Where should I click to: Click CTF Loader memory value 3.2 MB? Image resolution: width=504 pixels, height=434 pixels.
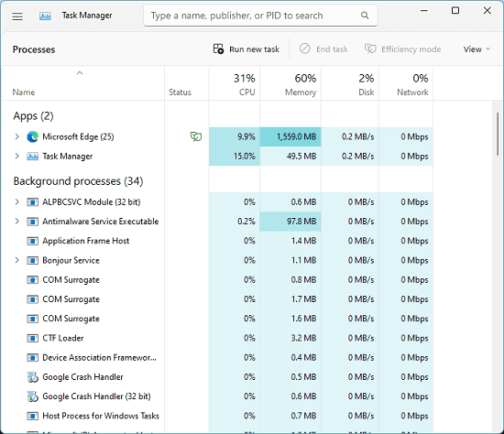(x=303, y=338)
